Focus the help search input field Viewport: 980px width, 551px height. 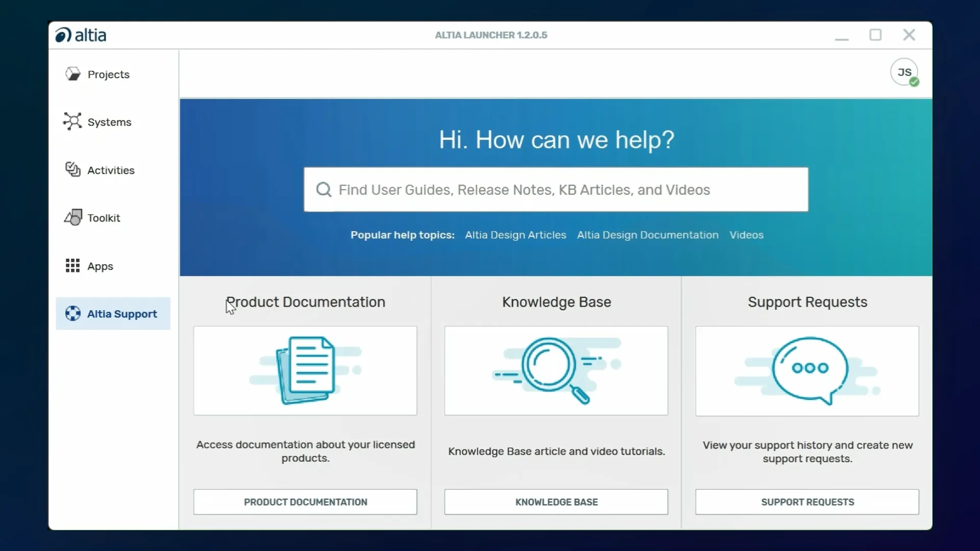click(556, 190)
